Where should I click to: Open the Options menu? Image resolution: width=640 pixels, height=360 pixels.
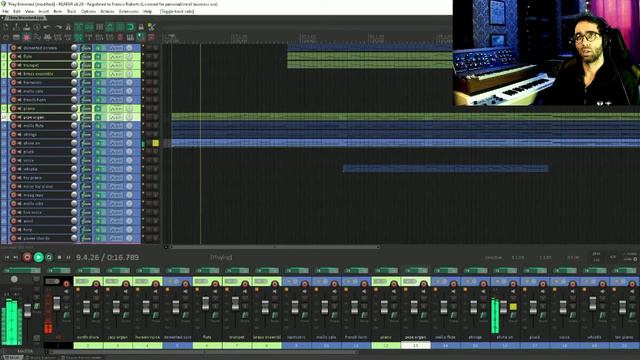click(88, 11)
